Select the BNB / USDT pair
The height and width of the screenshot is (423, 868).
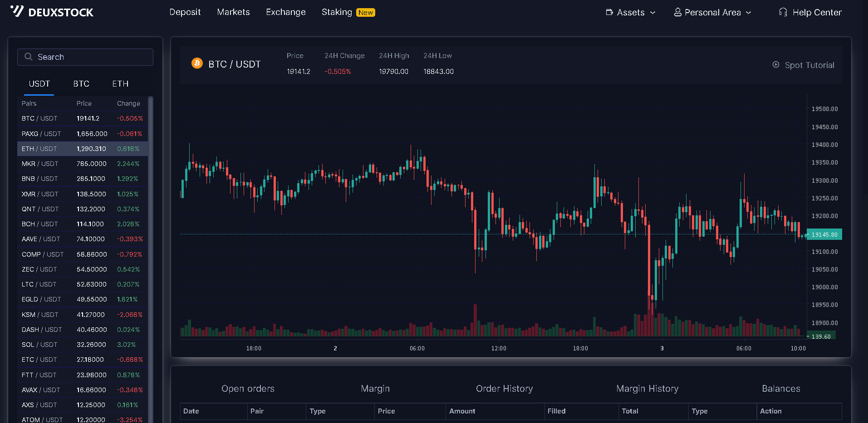83,179
